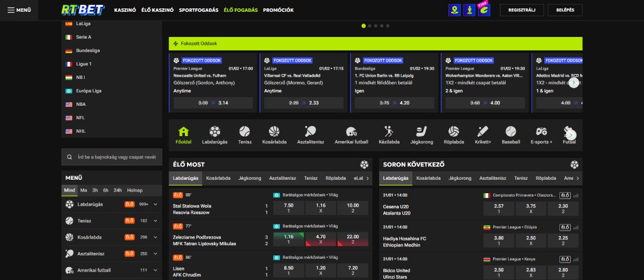Toggle ÉLŐ badge for Labdarúgás

click(129, 204)
